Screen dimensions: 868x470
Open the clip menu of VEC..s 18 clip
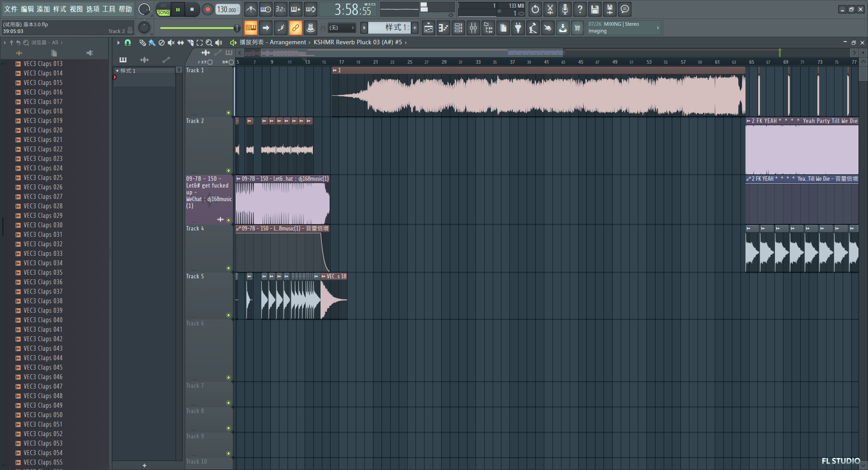coord(323,277)
